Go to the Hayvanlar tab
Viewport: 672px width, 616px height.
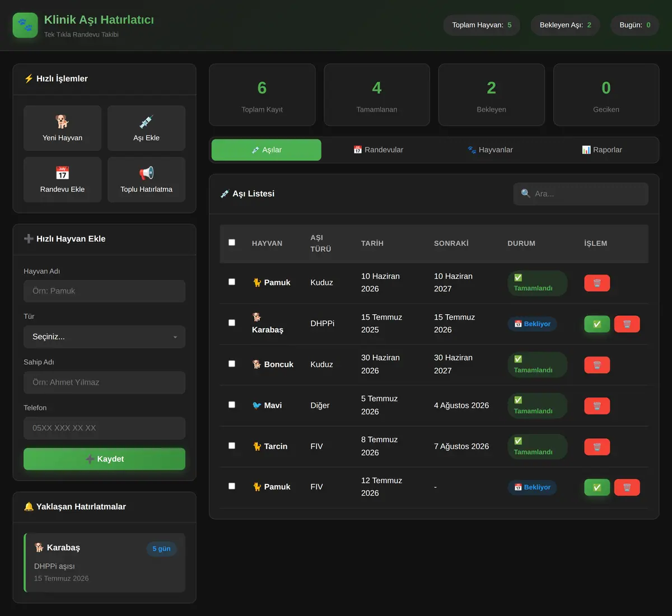point(490,150)
